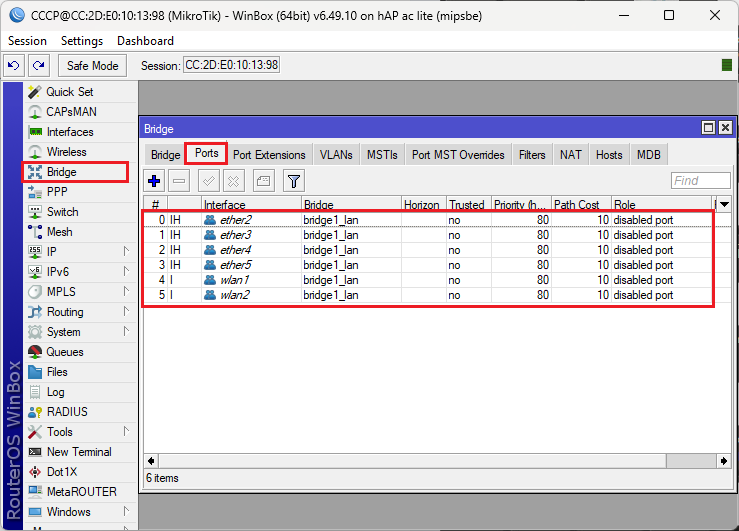Add new bridge port with plus button

coord(154,181)
